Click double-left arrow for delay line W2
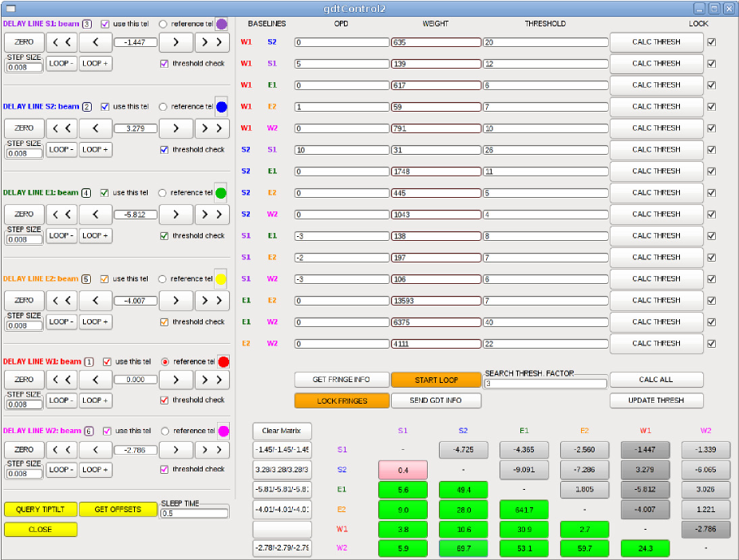The height and width of the screenshot is (560, 739). 61,450
